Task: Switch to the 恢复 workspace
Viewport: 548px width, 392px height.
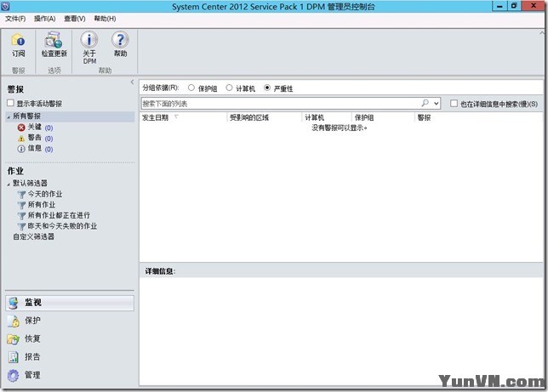Action: tap(70, 339)
